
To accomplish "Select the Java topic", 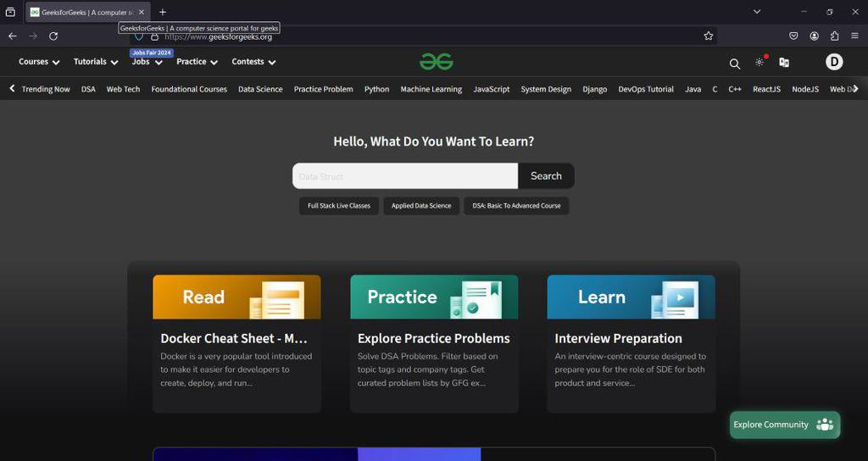I will (x=693, y=89).
